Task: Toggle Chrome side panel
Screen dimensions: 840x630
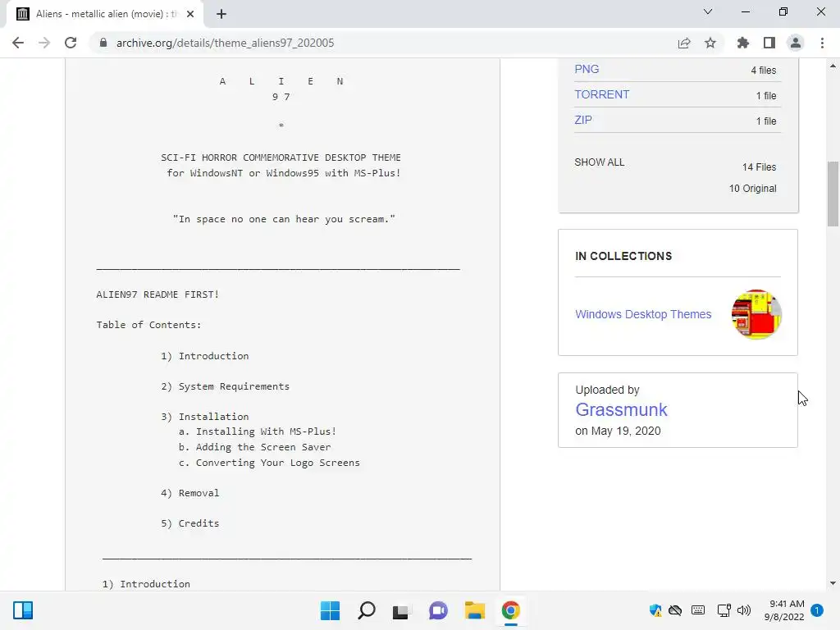Action: (769, 43)
